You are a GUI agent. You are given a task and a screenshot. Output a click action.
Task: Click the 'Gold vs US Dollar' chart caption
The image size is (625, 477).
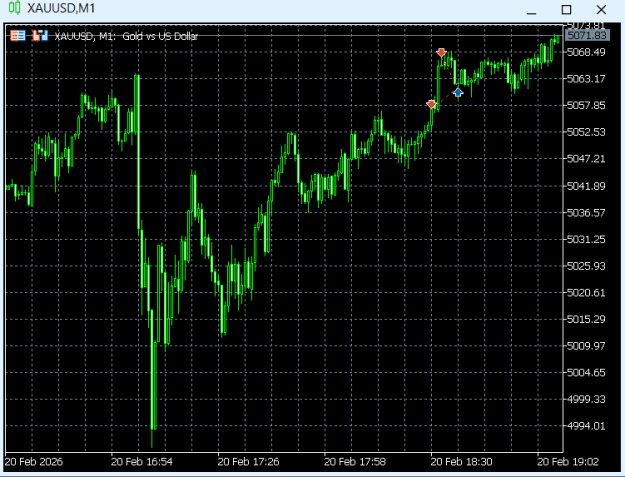point(160,36)
